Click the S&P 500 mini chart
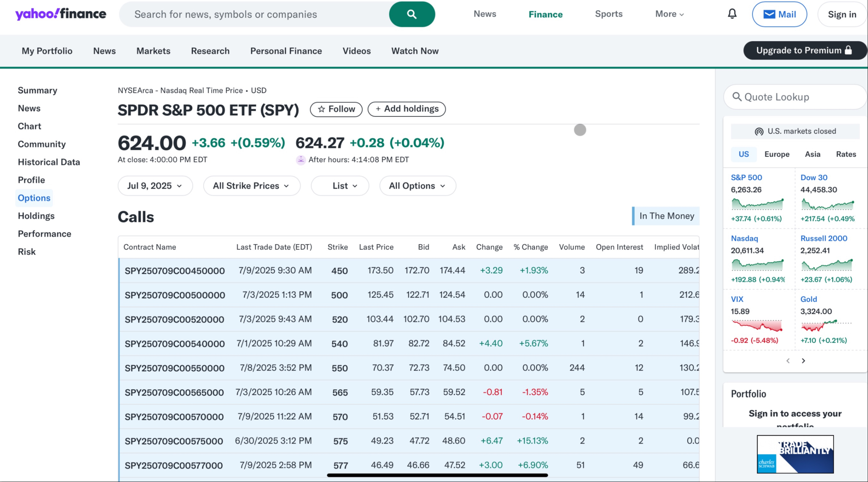The image size is (868, 482). [x=757, y=204]
